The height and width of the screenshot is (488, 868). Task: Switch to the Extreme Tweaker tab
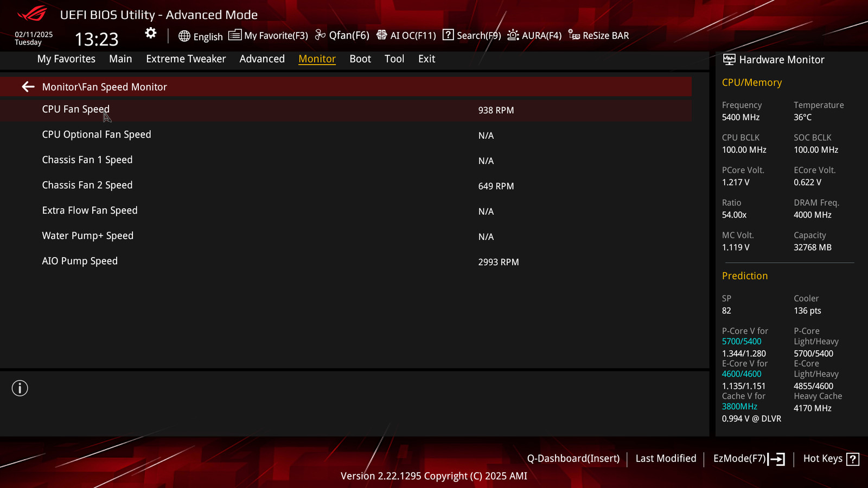pyautogui.click(x=186, y=59)
